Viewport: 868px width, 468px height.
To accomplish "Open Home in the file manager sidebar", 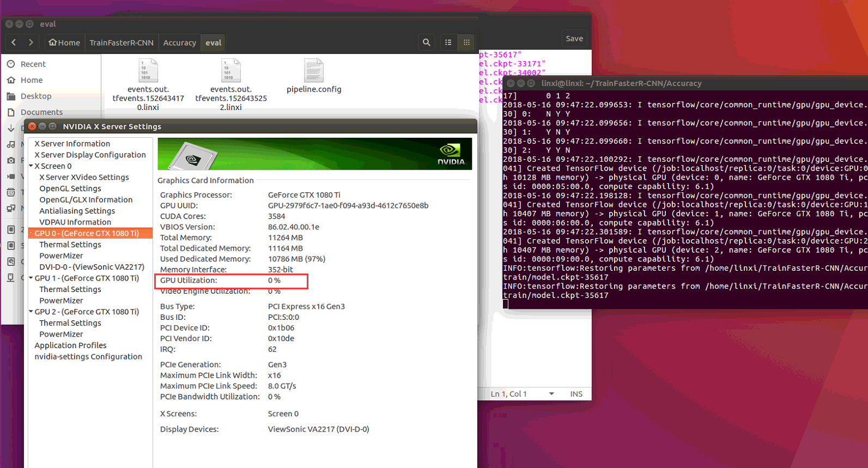I will pos(32,80).
